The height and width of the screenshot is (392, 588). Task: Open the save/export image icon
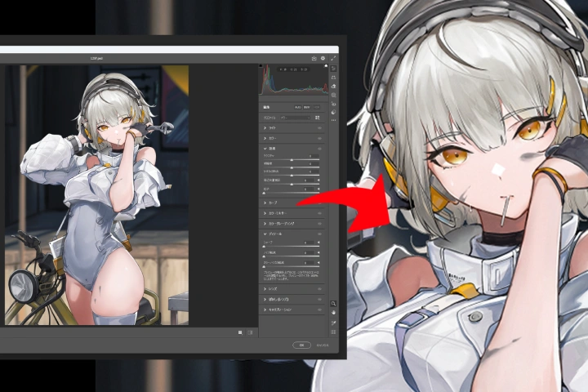click(x=314, y=59)
